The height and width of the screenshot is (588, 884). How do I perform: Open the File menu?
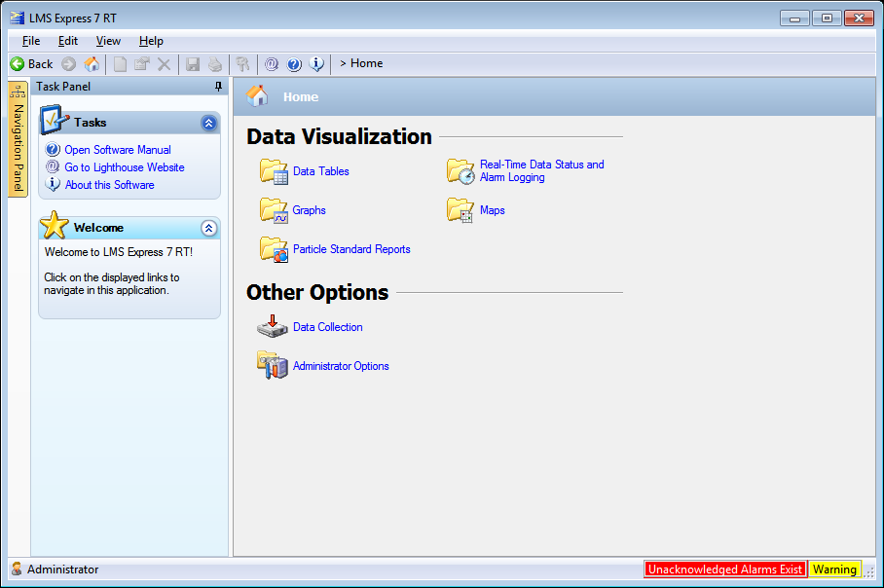31,41
